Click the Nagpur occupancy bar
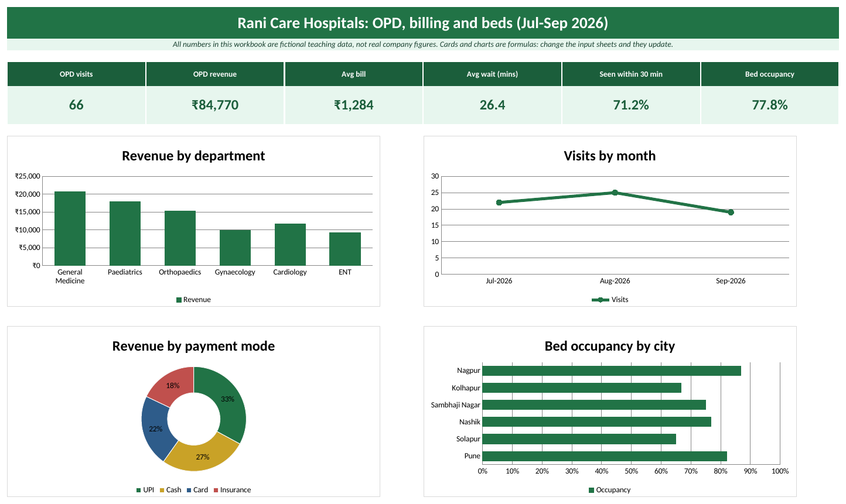Image resolution: width=846 pixels, height=504 pixels. click(612, 371)
